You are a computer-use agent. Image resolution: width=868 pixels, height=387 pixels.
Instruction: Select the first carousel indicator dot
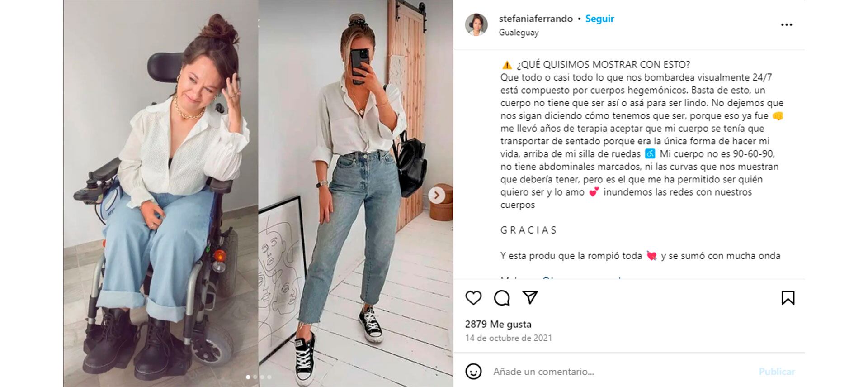tap(248, 377)
